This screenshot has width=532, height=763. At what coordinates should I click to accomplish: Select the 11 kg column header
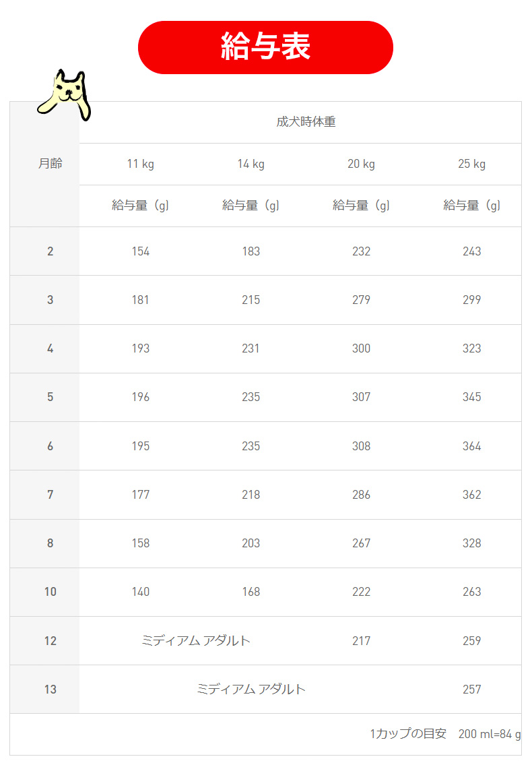click(x=141, y=164)
